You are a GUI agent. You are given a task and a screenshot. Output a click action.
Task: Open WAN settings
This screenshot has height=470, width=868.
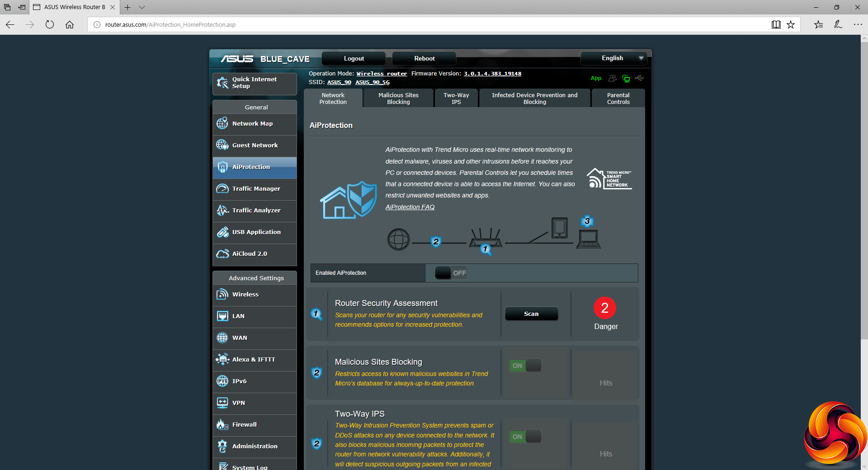(x=255, y=338)
